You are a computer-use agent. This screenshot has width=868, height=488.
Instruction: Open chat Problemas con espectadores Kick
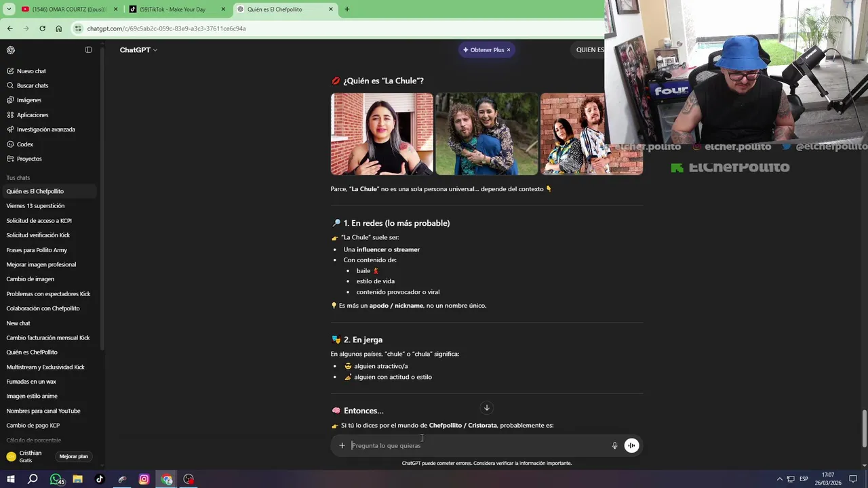[x=49, y=293]
